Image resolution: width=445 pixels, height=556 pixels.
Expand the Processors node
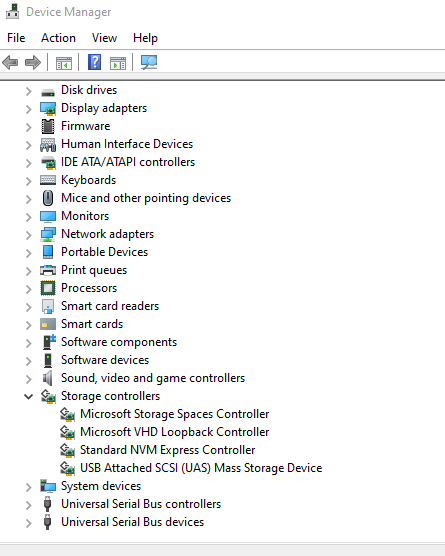29,289
